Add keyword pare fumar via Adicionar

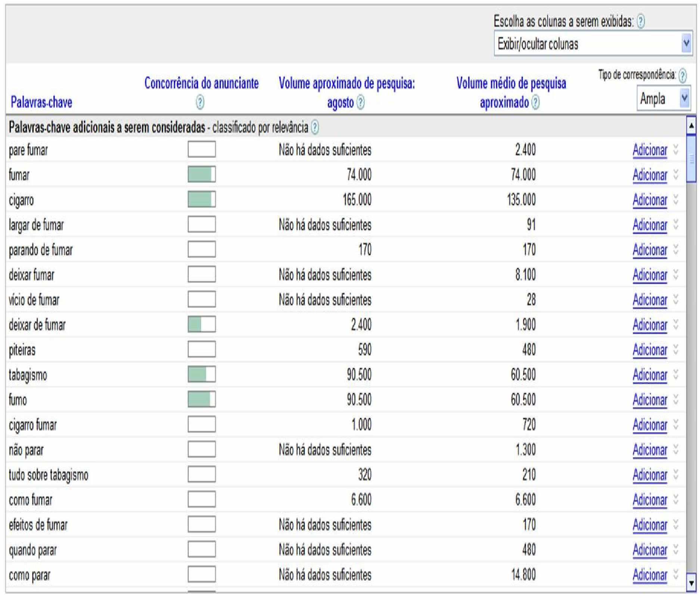click(x=650, y=150)
